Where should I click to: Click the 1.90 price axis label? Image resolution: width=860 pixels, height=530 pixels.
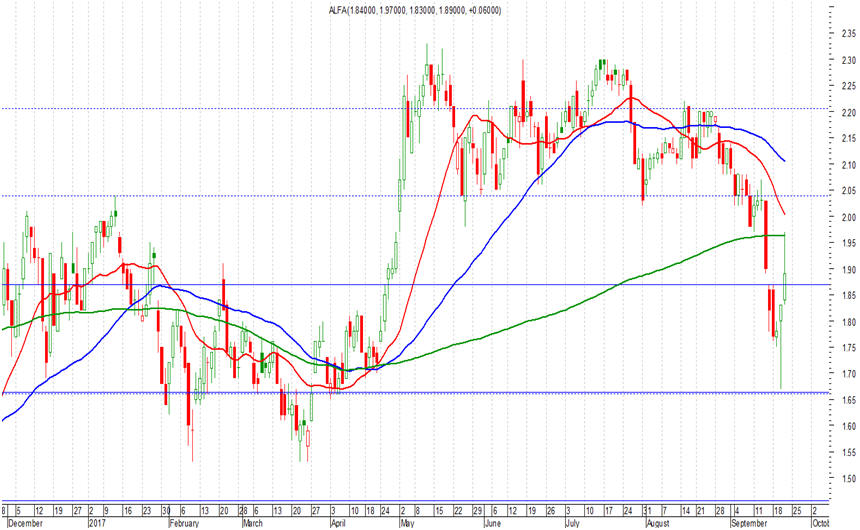(x=848, y=269)
